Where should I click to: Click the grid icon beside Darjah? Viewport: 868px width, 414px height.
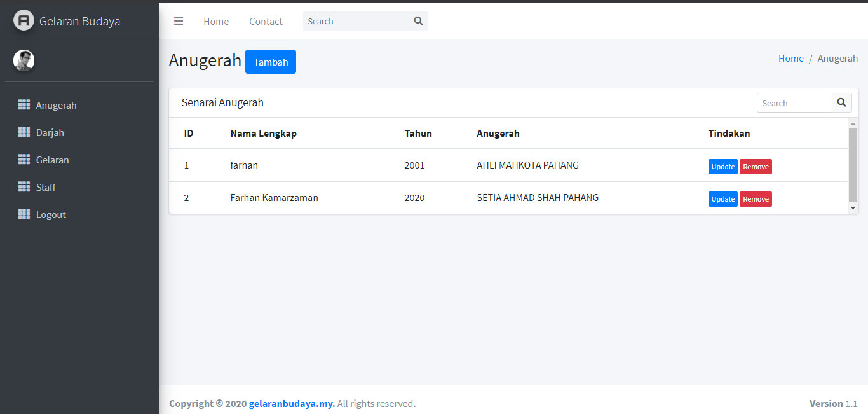tap(24, 132)
